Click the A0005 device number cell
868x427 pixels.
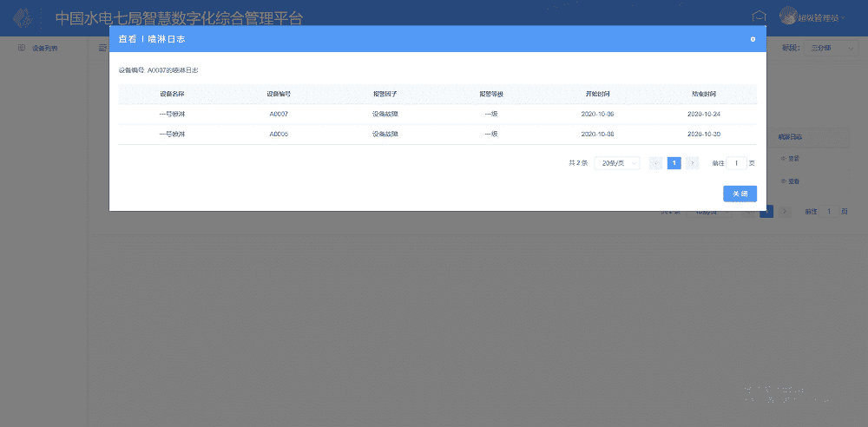279,135
